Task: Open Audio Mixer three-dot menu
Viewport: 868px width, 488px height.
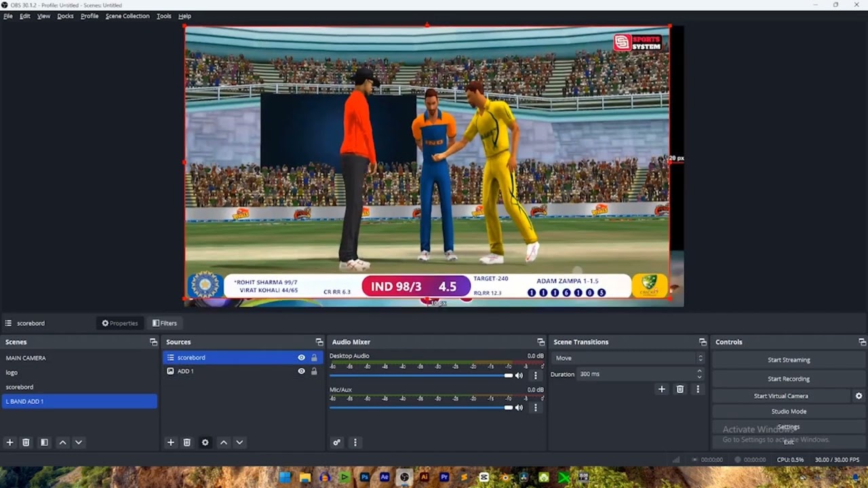Action: pyautogui.click(x=355, y=443)
